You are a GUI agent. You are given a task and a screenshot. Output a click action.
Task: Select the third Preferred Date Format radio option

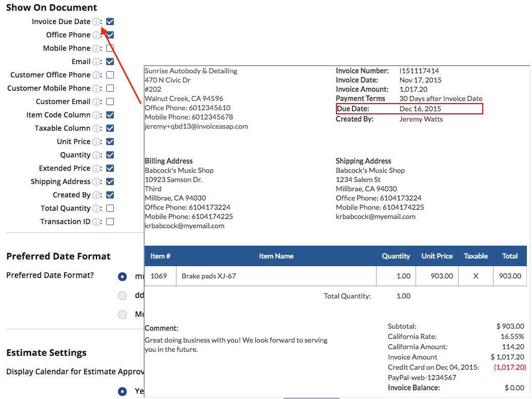click(x=122, y=314)
